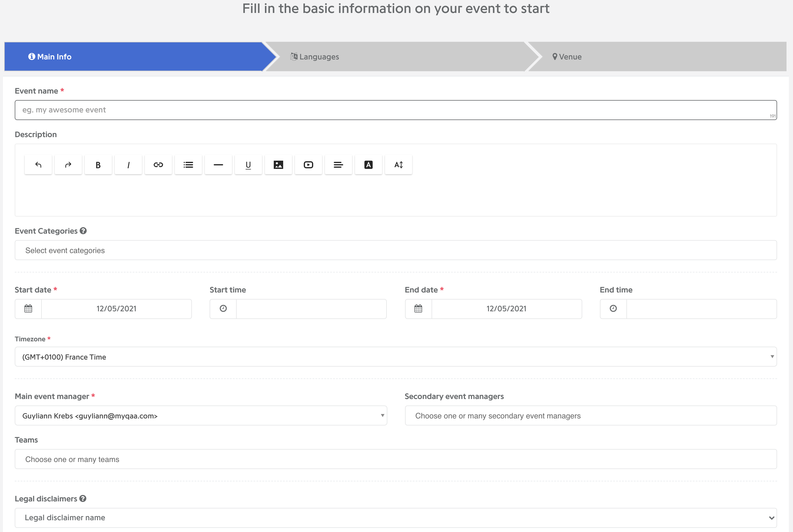Click the Event name label
This screenshot has height=532, width=793.
pyautogui.click(x=37, y=91)
